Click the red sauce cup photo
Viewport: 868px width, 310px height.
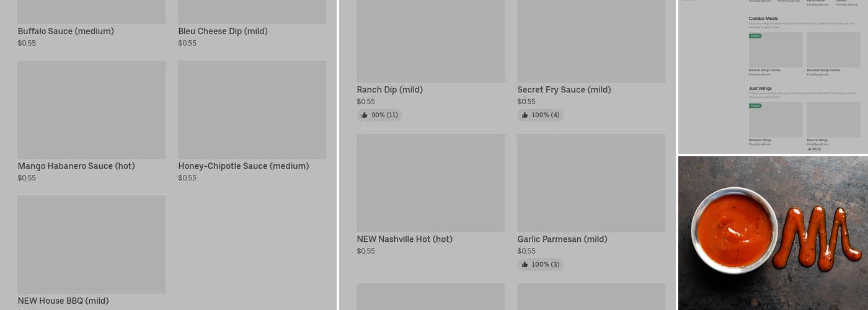point(735,231)
